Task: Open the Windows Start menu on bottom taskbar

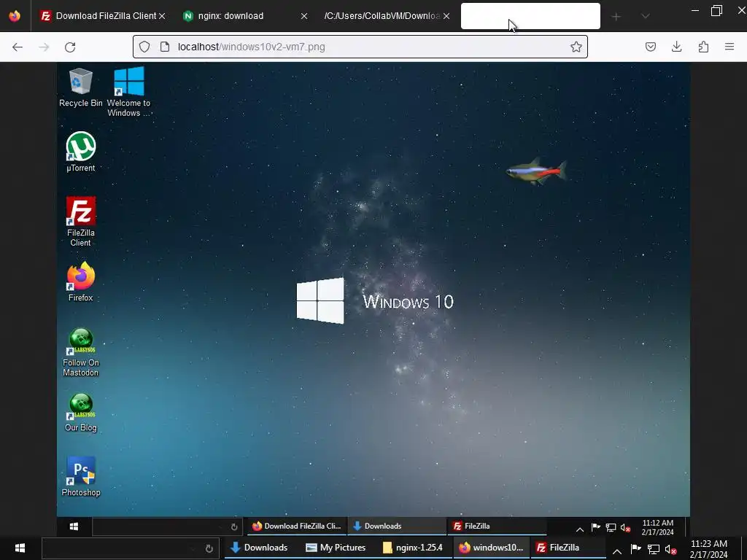Action: coord(20,548)
